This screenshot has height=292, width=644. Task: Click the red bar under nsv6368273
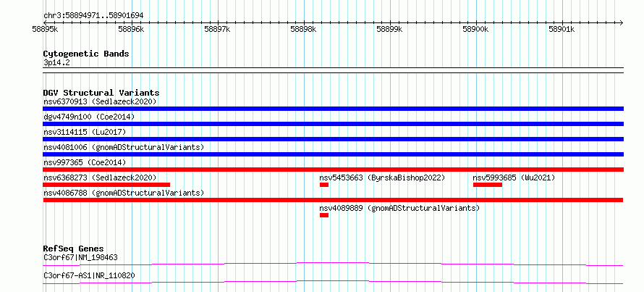tap(106, 185)
